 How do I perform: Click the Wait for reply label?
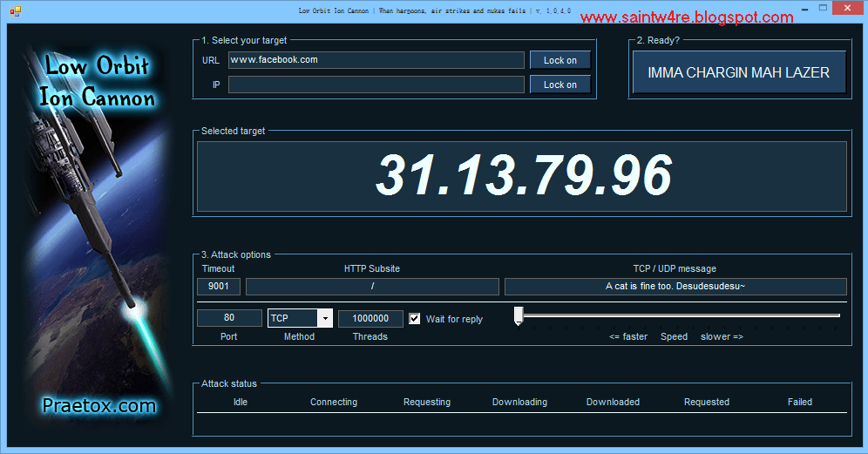[454, 319]
